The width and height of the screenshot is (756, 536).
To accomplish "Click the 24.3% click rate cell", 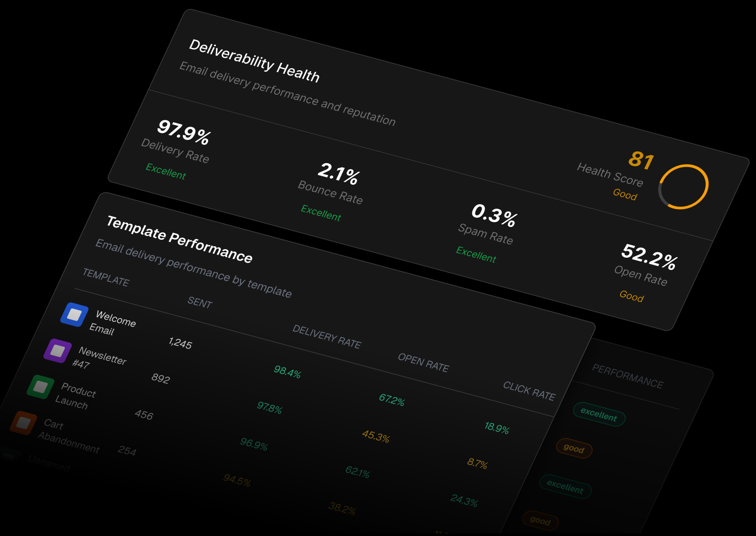I will pos(464,500).
